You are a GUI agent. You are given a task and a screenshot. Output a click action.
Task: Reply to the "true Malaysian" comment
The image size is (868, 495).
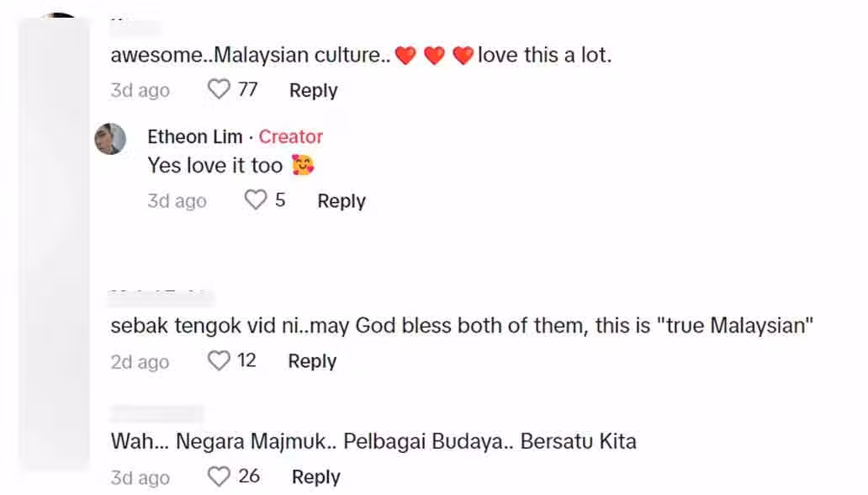click(x=312, y=361)
